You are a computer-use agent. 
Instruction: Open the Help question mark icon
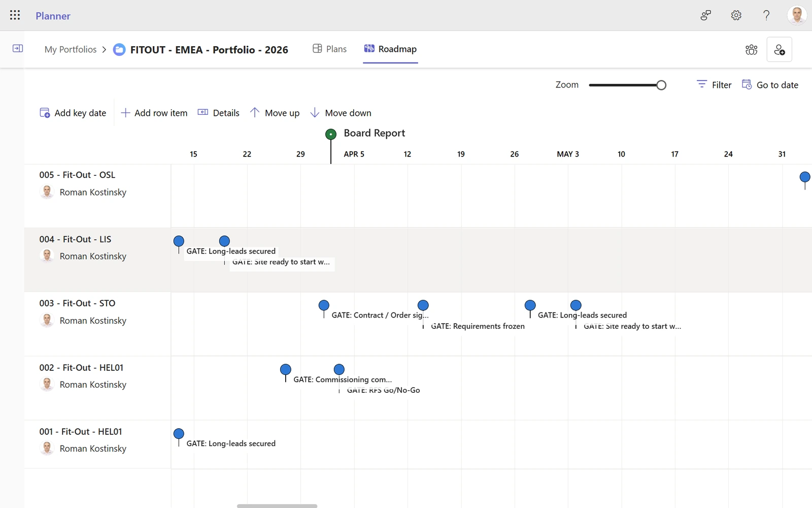point(766,15)
